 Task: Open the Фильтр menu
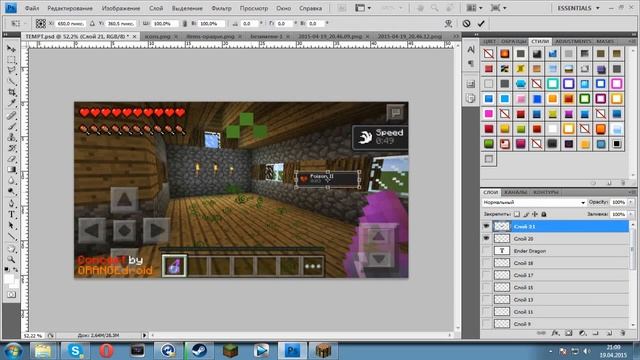tap(222, 8)
